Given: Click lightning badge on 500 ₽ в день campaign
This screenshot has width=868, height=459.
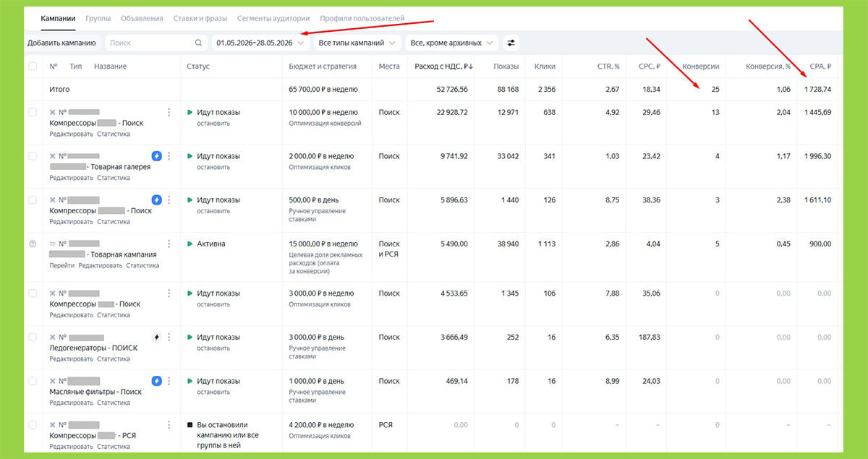Looking at the screenshot, I should (156, 200).
